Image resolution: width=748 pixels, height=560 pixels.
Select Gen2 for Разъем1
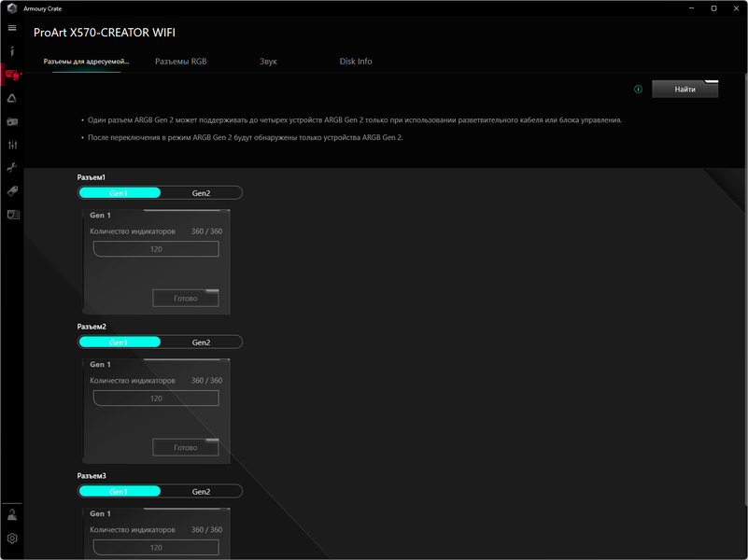[201, 193]
